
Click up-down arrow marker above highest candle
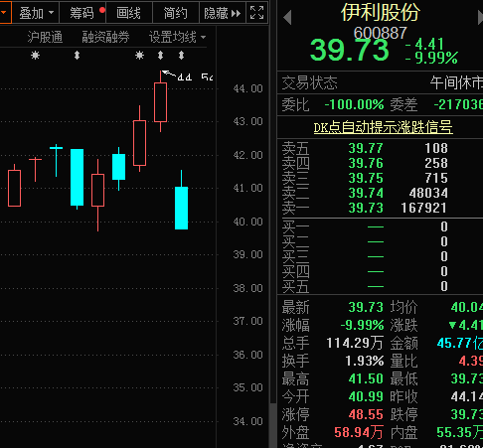pos(160,55)
